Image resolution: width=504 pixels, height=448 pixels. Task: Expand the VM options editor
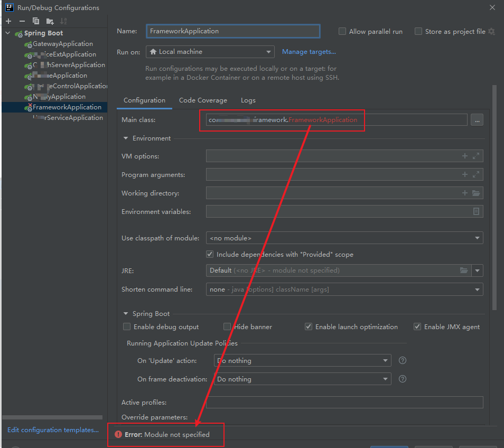point(477,156)
